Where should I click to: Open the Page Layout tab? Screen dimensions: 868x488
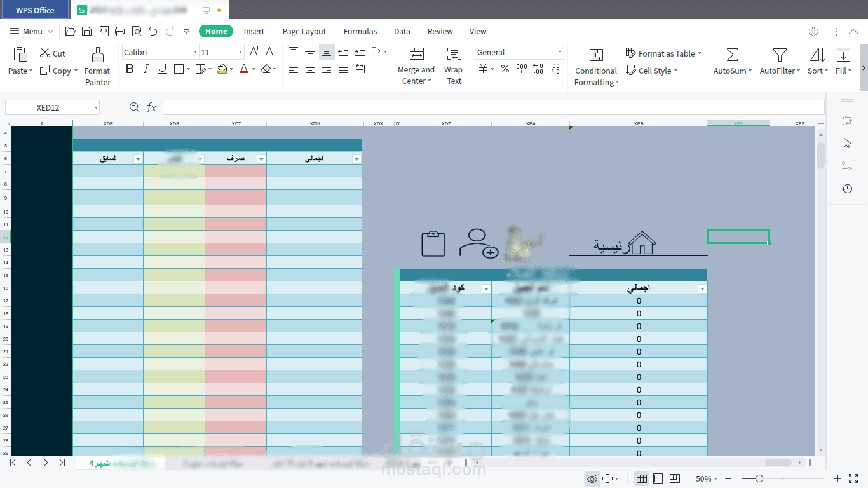(x=304, y=31)
